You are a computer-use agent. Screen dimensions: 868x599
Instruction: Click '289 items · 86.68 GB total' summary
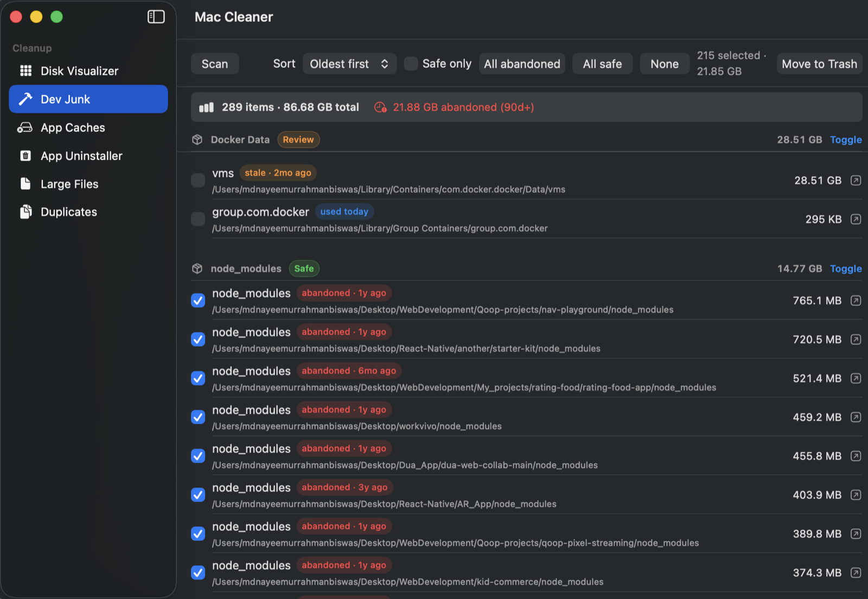click(x=290, y=107)
